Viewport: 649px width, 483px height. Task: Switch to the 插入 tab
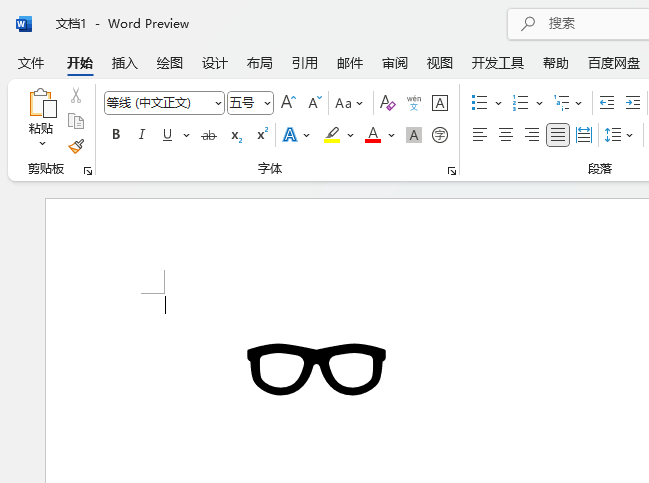tap(125, 63)
